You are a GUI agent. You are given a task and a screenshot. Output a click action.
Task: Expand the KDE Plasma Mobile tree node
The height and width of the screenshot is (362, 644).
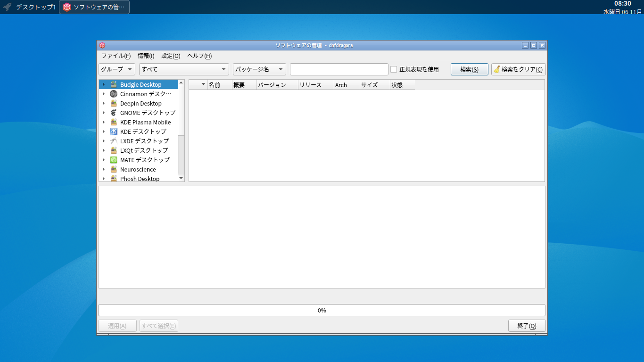104,122
